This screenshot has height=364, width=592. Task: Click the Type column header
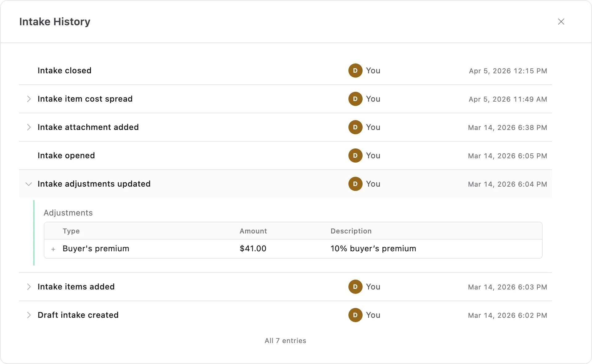click(x=71, y=231)
